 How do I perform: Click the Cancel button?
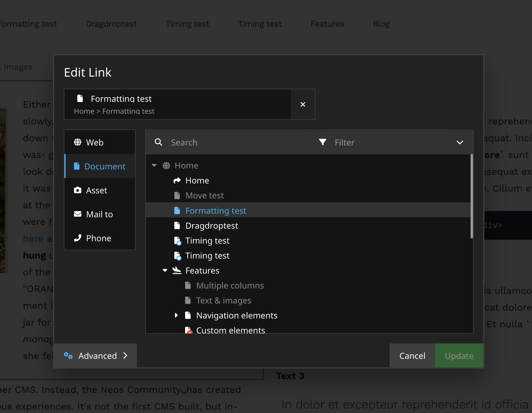[x=412, y=356]
